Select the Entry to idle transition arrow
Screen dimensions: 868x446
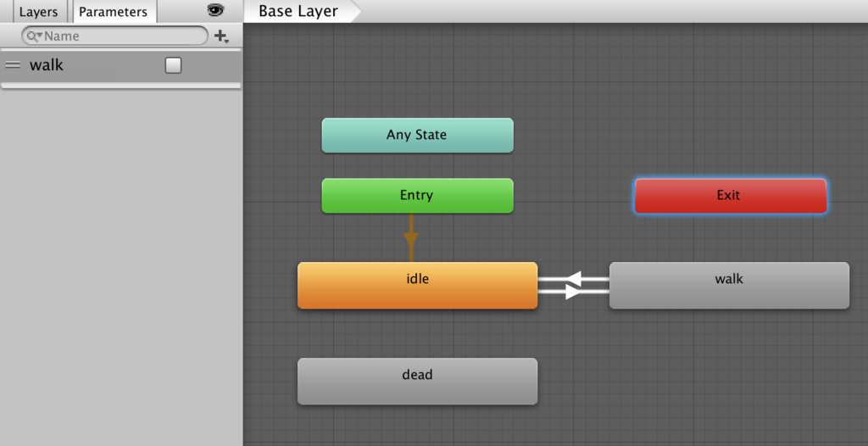point(411,238)
